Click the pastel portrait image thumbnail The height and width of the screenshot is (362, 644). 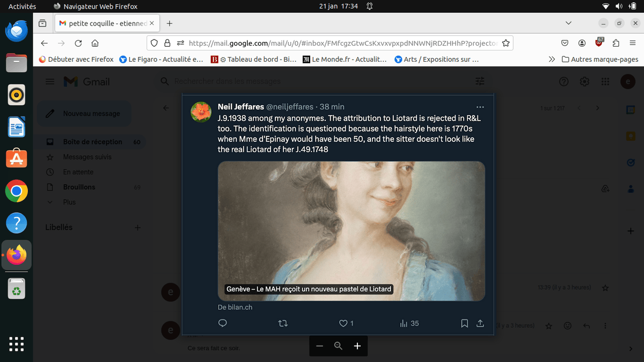tap(351, 231)
